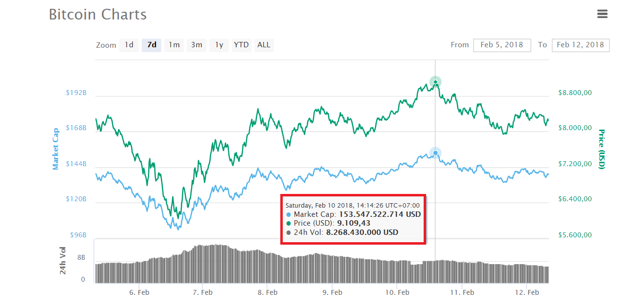Click the tooltip box with Feb 10 data
644x307 pixels.
352,219
